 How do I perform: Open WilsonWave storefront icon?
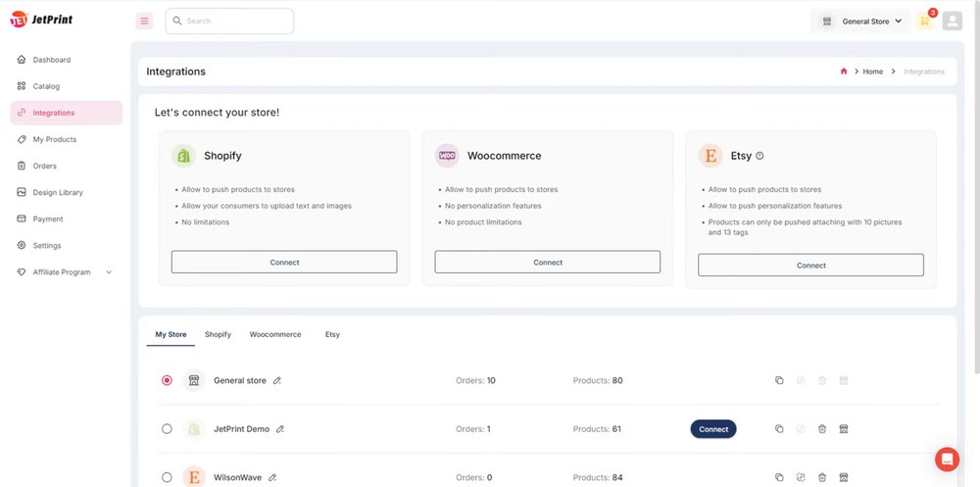pyautogui.click(x=843, y=477)
